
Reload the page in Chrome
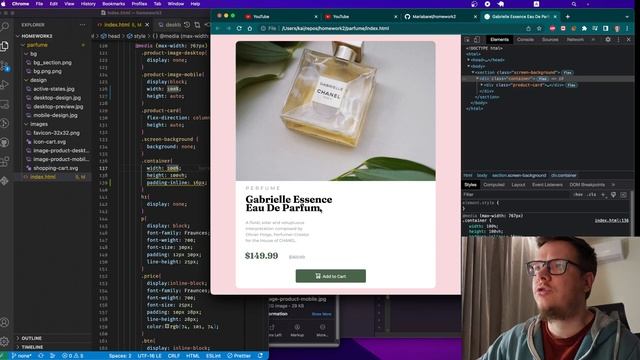tap(239, 29)
